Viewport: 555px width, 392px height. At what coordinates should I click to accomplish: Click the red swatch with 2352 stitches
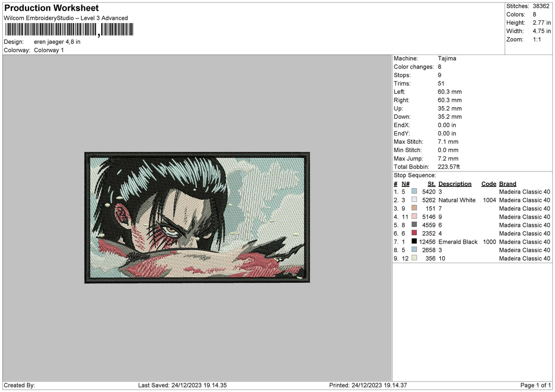414,233
